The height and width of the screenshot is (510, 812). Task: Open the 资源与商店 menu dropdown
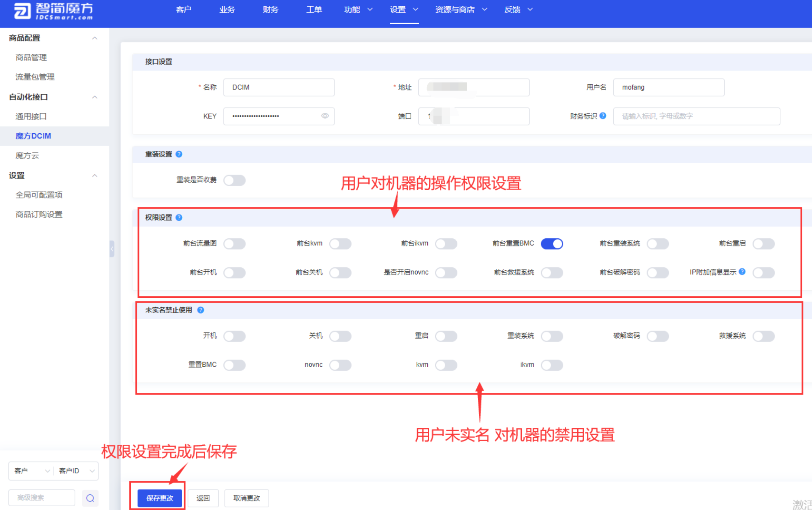pos(461,10)
